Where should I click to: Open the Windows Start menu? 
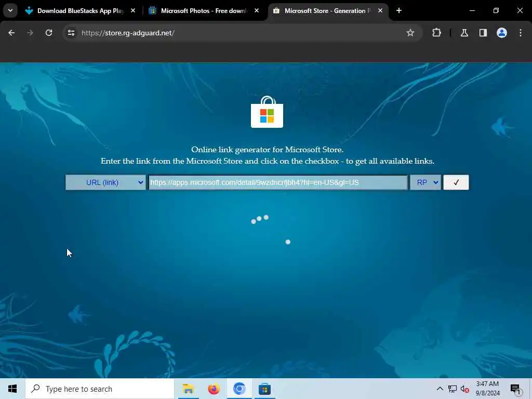click(12, 389)
